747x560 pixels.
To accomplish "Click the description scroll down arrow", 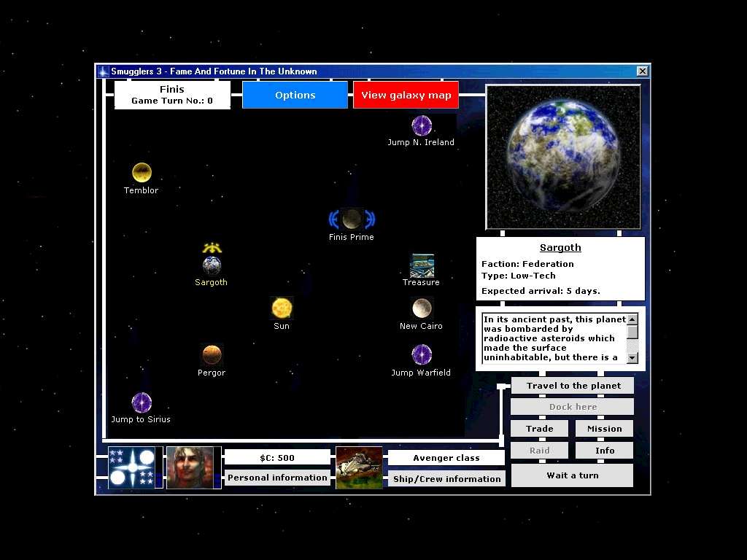I will (632, 357).
